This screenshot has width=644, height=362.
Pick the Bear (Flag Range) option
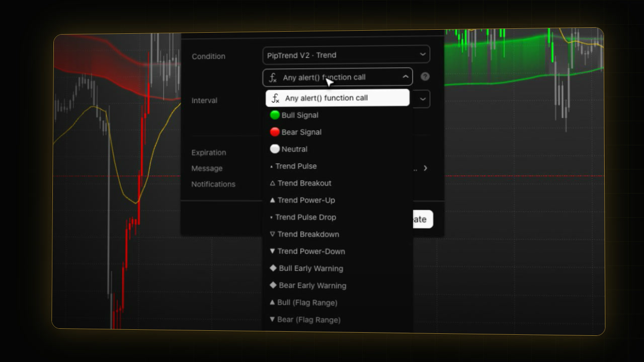[x=338, y=320]
